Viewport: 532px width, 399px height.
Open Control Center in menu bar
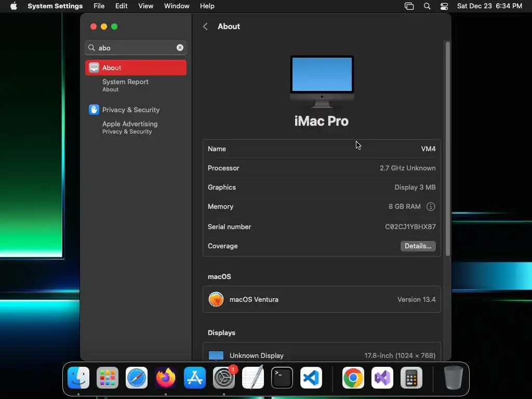[444, 6]
